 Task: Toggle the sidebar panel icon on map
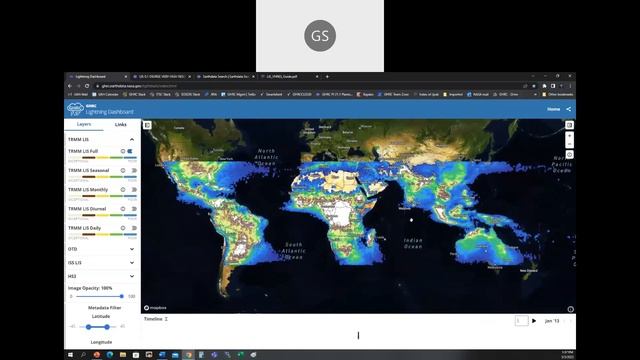point(147,125)
